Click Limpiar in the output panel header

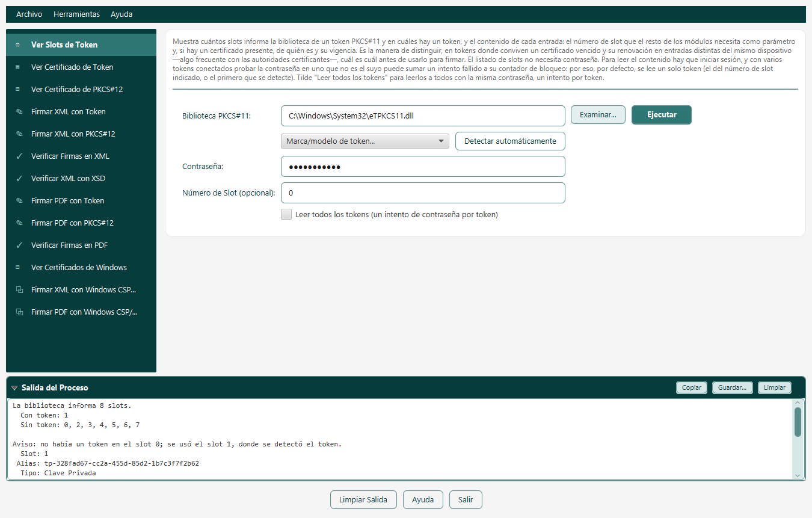point(775,387)
